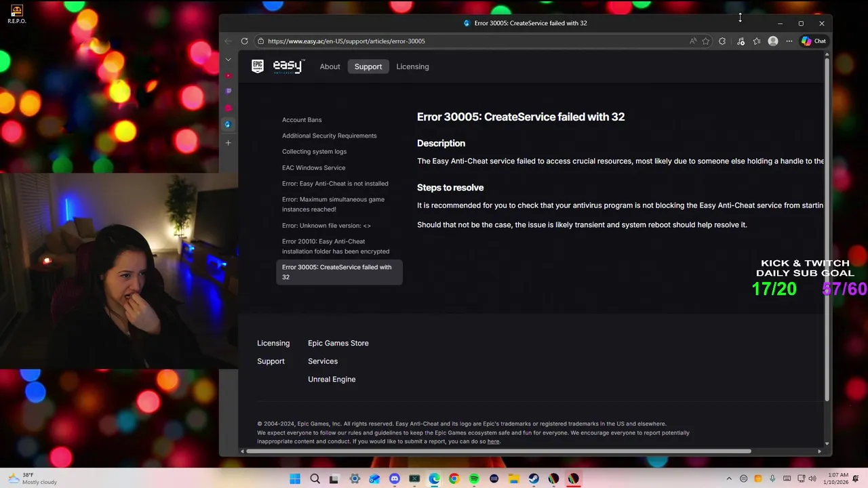The image size is (868, 488).
Task: Expand the vertical tabs pane chevron
Action: tap(228, 60)
